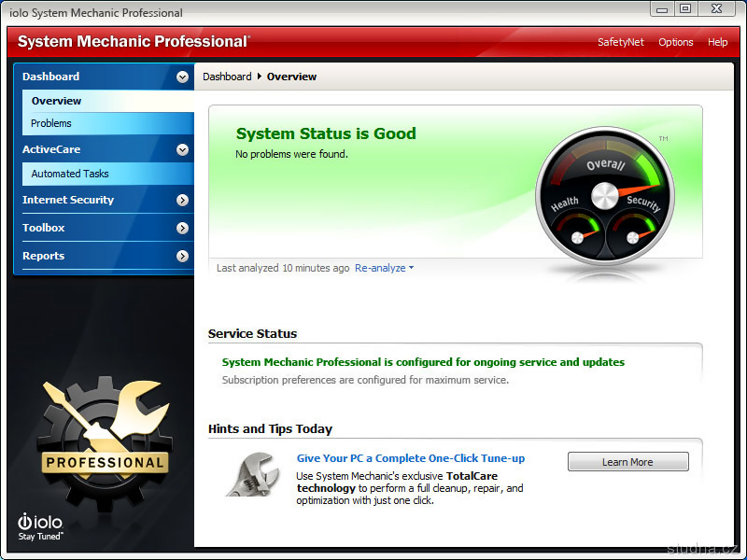Collapse the ActiveCare section chevron

182,149
